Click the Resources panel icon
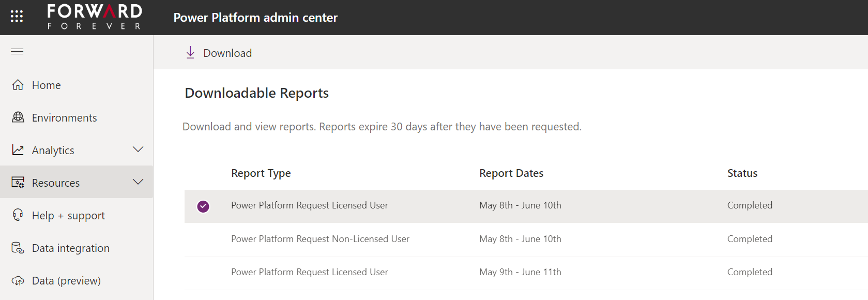This screenshot has width=868, height=300. pyautogui.click(x=18, y=183)
